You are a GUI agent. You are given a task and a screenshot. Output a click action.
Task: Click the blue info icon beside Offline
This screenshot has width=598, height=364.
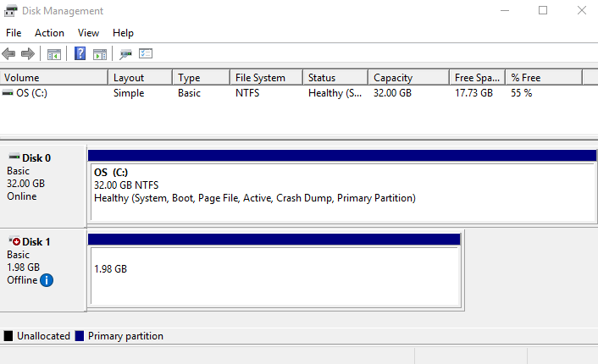click(x=47, y=280)
